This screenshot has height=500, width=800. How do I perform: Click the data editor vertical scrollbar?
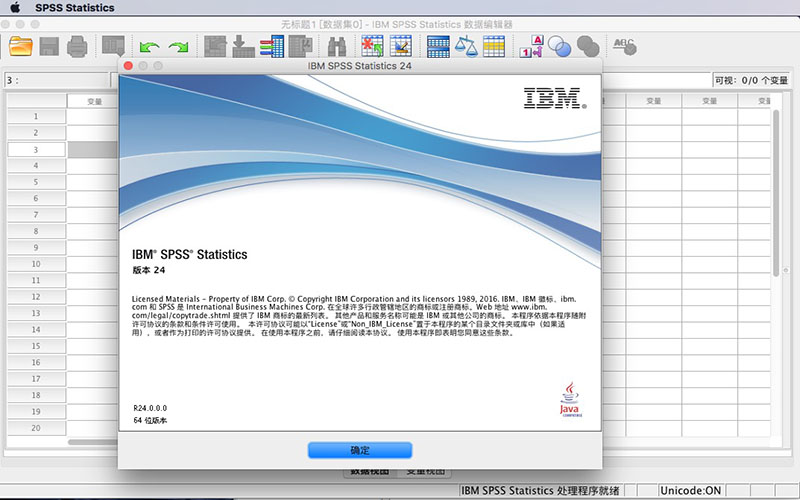(776, 193)
